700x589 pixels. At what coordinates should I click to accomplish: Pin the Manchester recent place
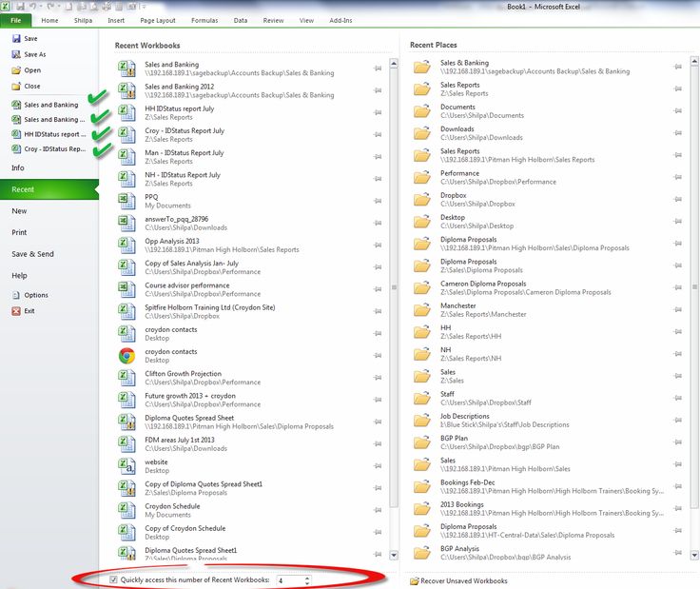click(678, 309)
